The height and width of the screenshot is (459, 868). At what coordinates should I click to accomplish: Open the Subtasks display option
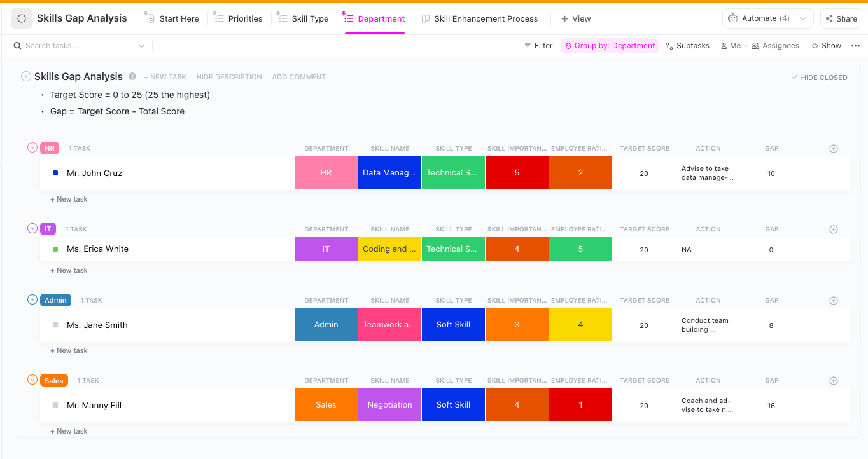pyautogui.click(x=687, y=46)
